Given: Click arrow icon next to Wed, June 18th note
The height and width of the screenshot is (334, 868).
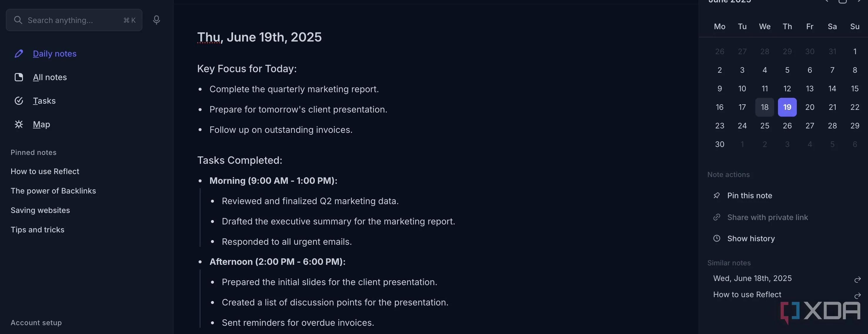Looking at the screenshot, I should coord(857,280).
